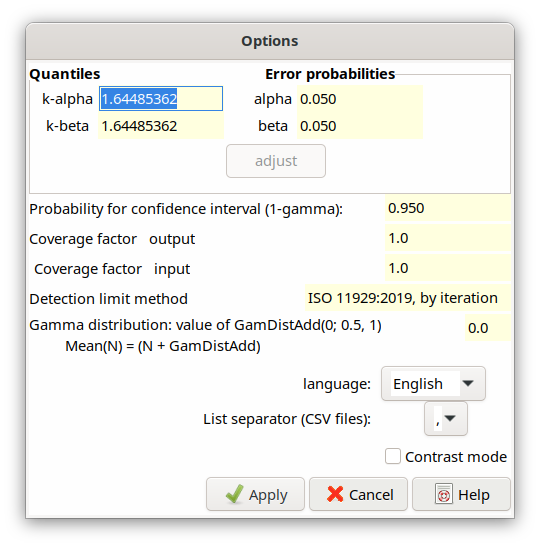Screen dimensions: 540x547
Task: Click the adjust button
Action: 276,161
